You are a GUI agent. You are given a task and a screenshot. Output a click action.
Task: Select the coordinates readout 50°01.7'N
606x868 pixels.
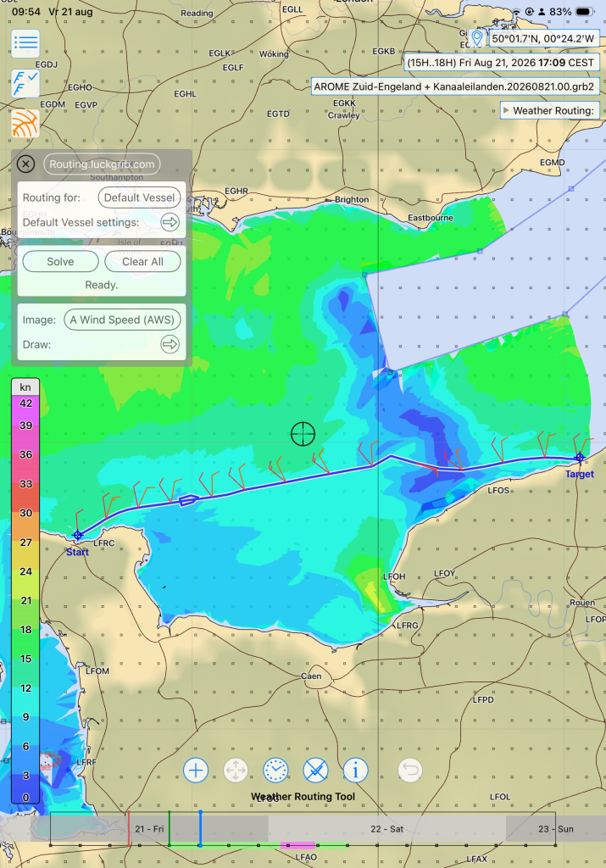pyautogui.click(x=543, y=39)
